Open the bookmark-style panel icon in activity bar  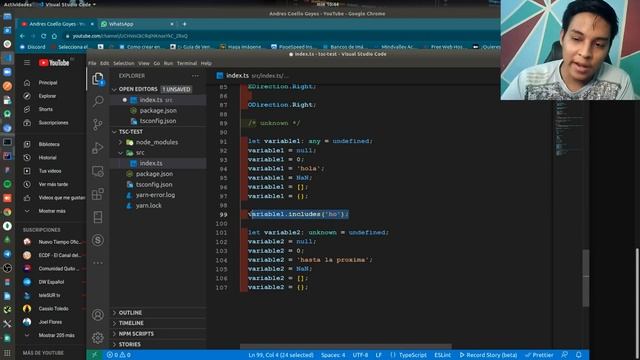click(98, 217)
